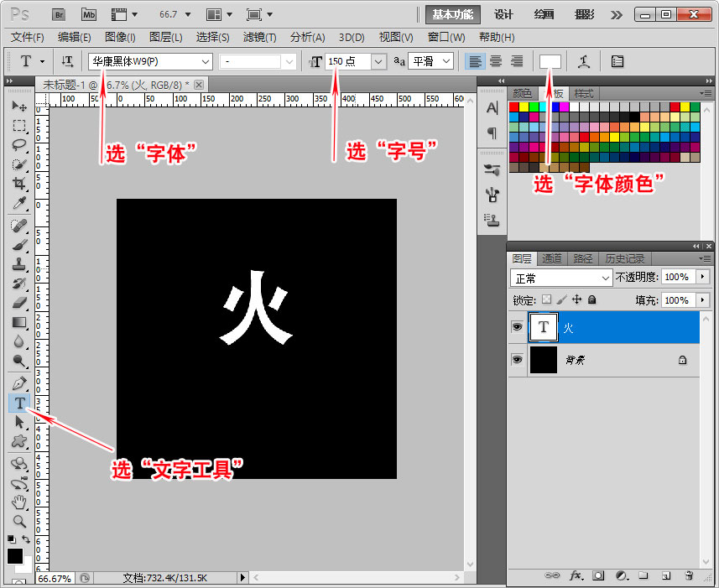Switch to 基本功能 workspace
The image size is (719, 588).
tap(452, 14)
